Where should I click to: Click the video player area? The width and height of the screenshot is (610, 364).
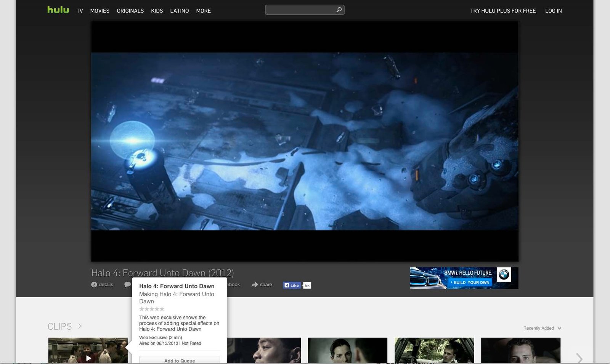[305, 141]
